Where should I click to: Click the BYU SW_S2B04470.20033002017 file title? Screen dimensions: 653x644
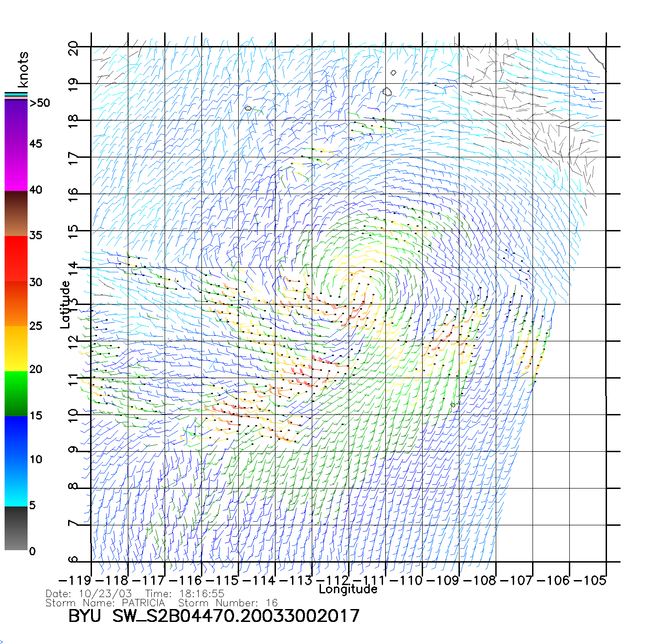(x=214, y=616)
